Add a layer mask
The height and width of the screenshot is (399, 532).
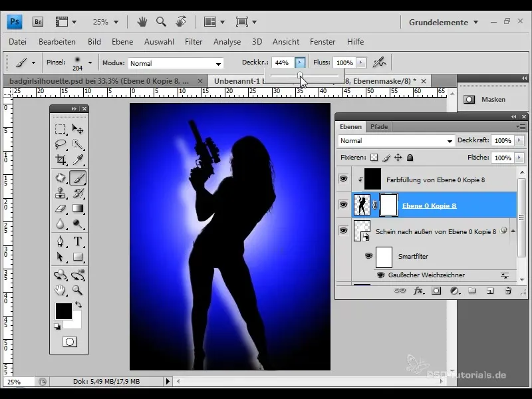point(436,291)
